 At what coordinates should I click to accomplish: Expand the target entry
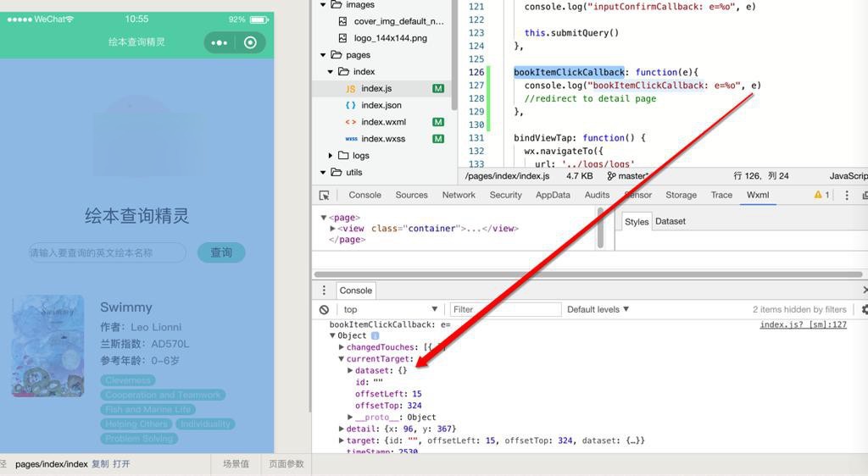(x=341, y=440)
